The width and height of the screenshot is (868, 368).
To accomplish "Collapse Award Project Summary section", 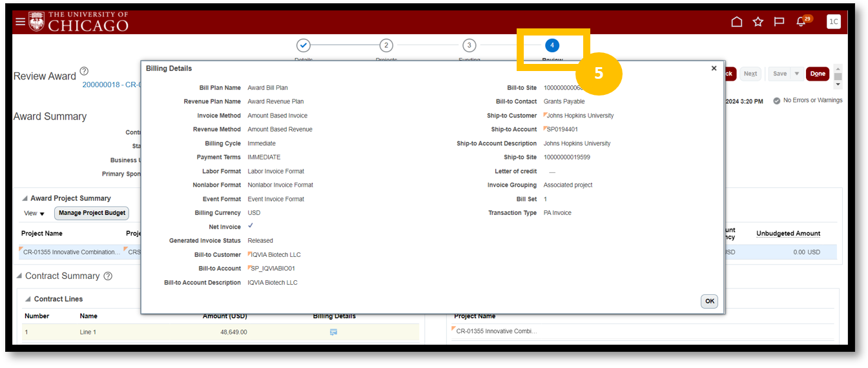I will (x=25, y=198).
